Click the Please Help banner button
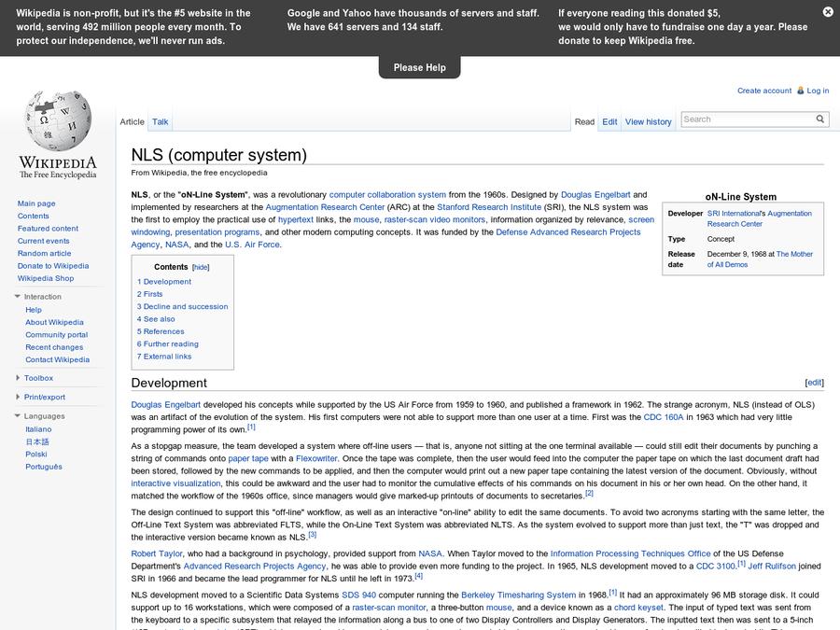The width and height of the screenshot is (840, 630). [x=419, y=67]
